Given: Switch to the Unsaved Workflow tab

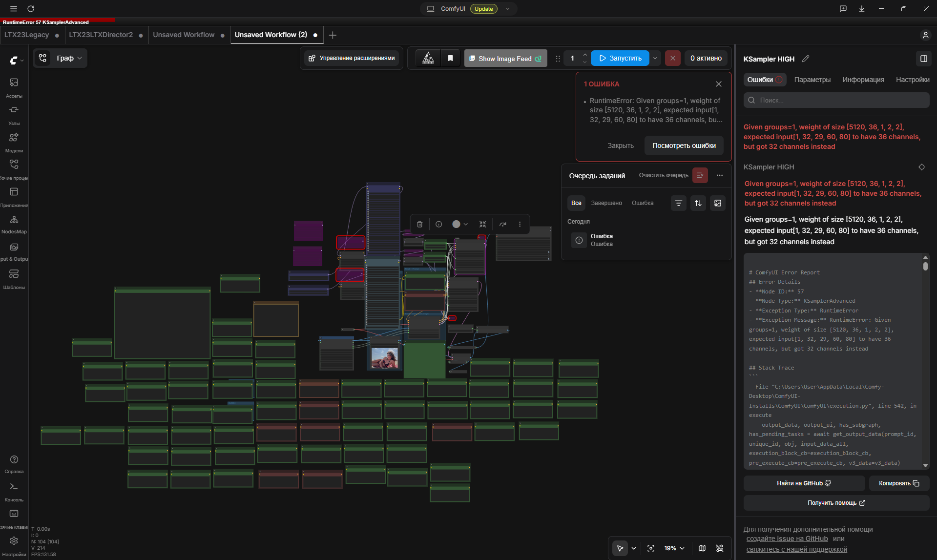Looking at the screenshot, I should click(x=189, y=35).
